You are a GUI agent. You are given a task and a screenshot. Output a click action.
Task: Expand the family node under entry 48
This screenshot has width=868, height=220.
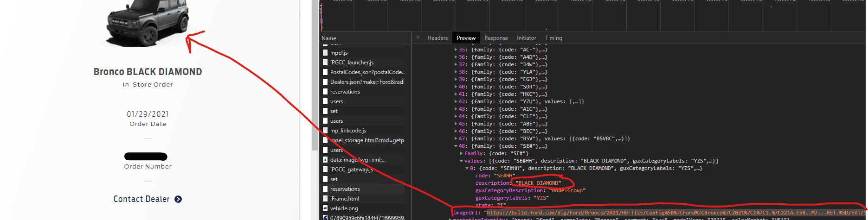click(461, 153)
